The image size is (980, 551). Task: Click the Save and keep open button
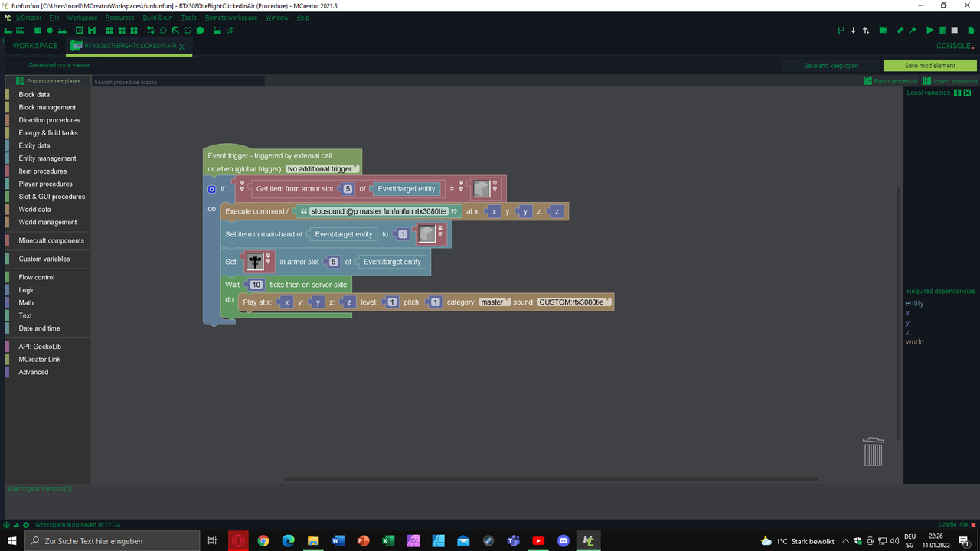click(831, 66)
